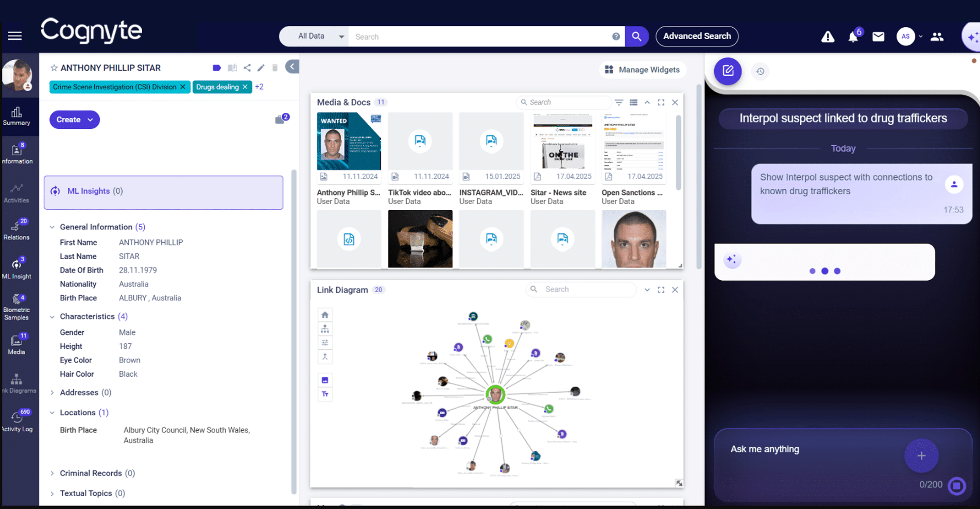980x509 pixels.
Task: Switch Media & Docs to list view
Action: coord(633,102)
